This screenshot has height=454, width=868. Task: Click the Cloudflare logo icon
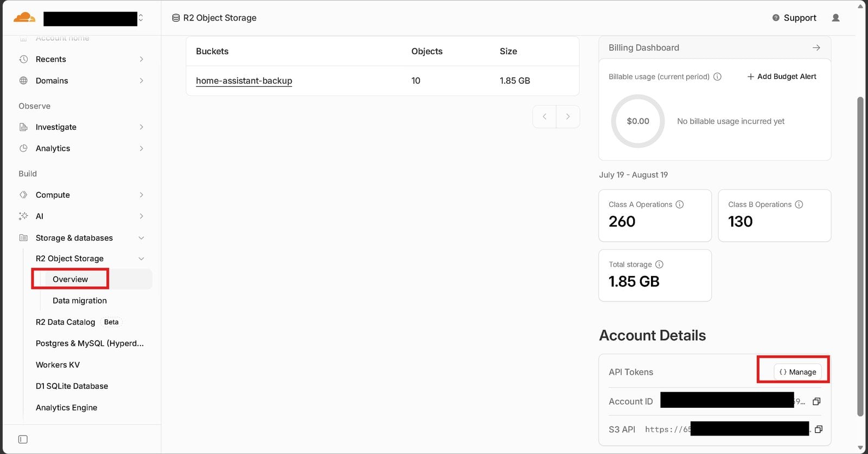click(x=24, y=17)
